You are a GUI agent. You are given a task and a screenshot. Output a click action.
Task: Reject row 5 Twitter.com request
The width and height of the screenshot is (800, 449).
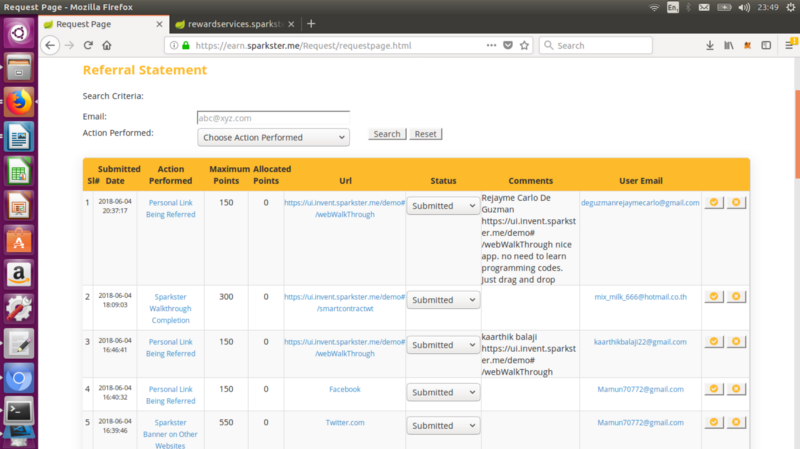pyautogui.click(x=736, y=422)
